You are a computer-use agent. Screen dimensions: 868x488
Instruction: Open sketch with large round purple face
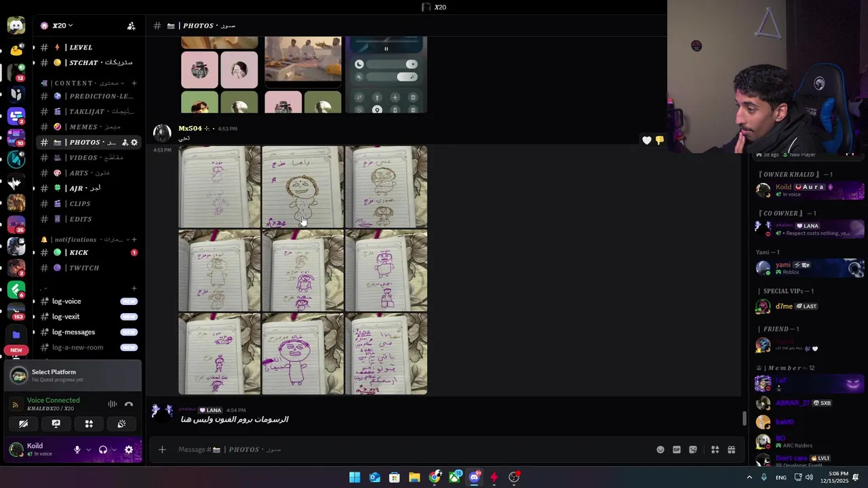point(303,354)
